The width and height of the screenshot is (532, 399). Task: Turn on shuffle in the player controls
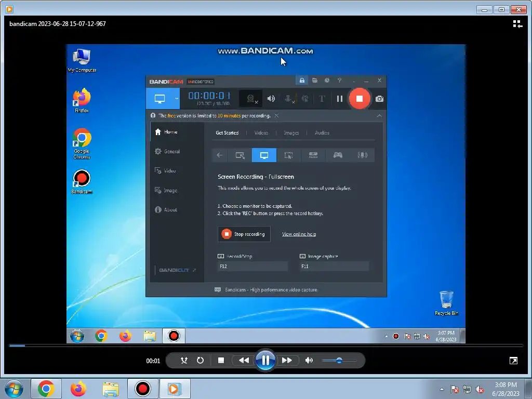[x=184, y=361]
